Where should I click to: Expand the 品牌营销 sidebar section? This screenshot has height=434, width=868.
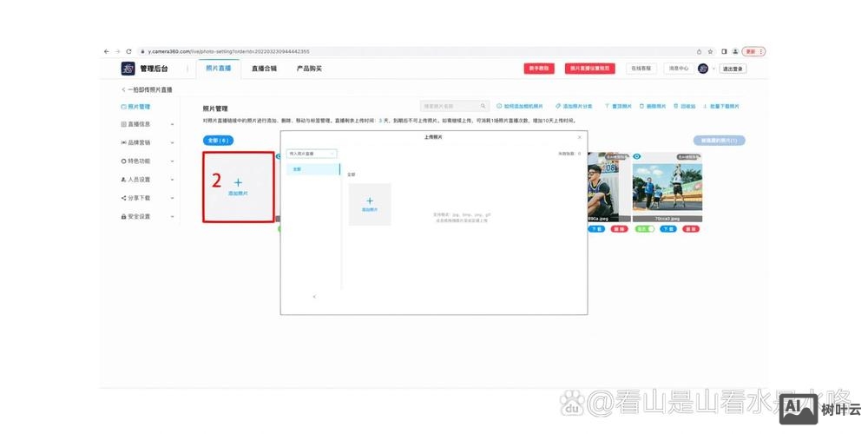tap(148, 143)
